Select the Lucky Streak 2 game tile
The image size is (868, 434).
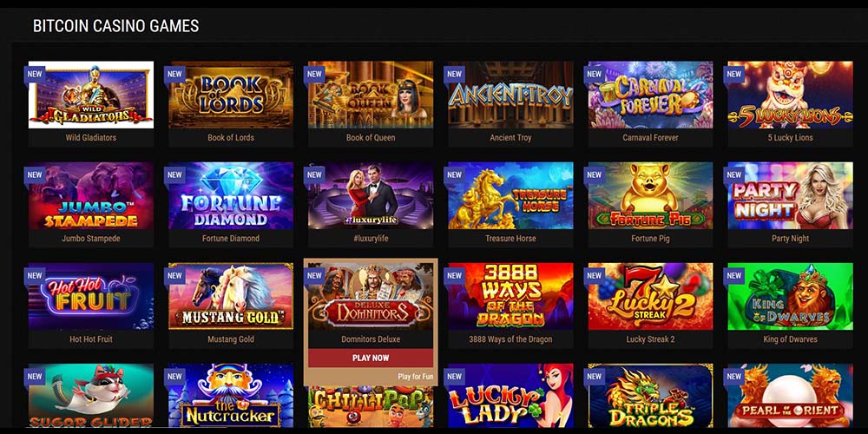650,296
